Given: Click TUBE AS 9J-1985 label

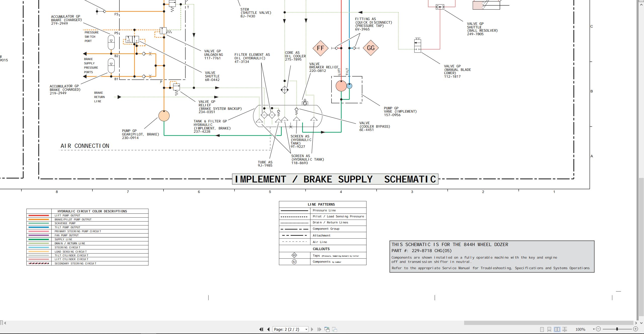Looking at the screenshot, I should tap(265, 164).
